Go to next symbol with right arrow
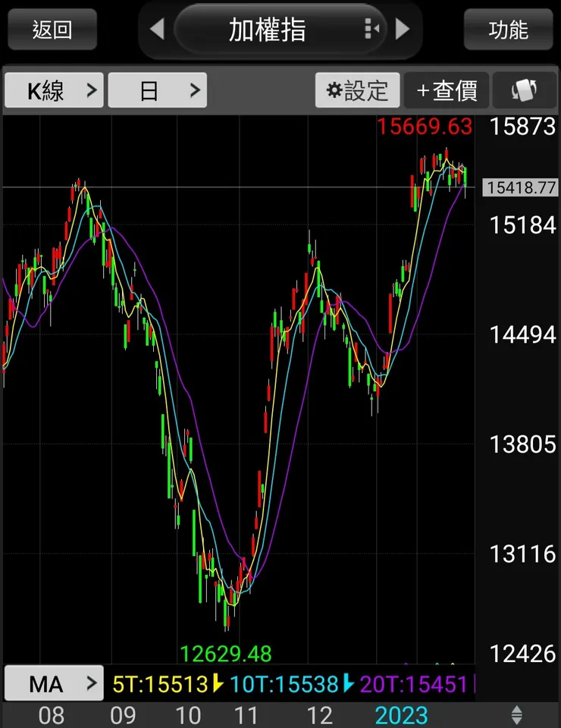 click(x=403, y=30)
